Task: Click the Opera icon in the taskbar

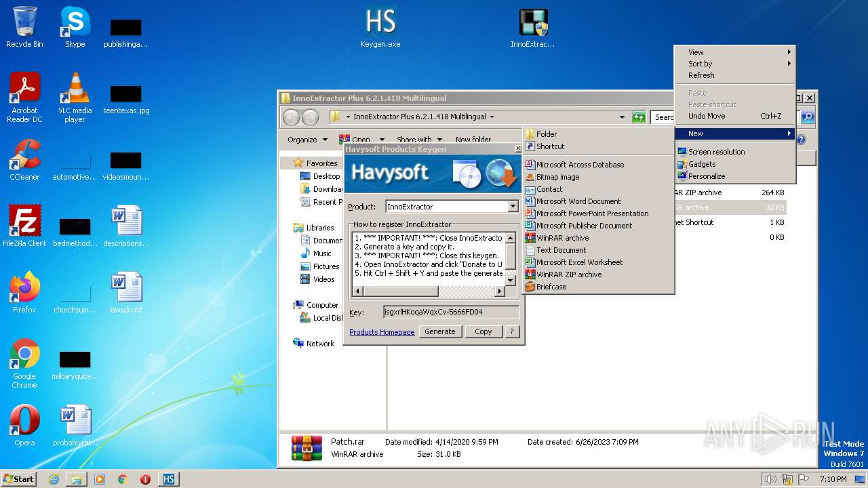Action: click(145, 479)
